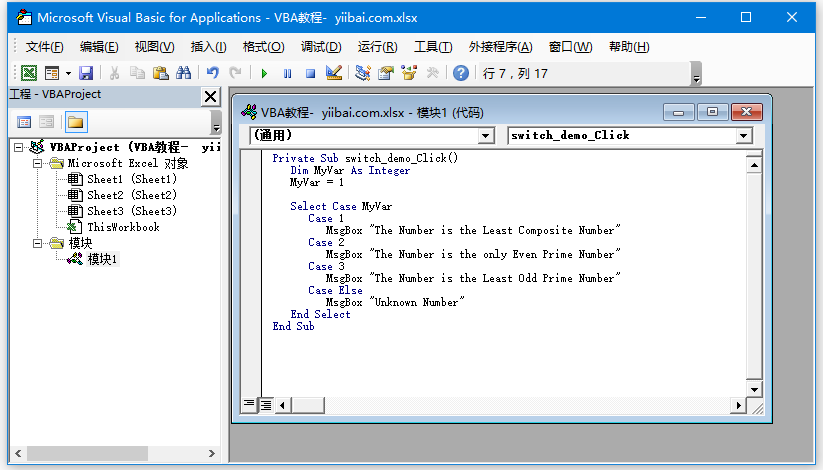Toggle Full Module View in the code window
The width and height of the screenshot is (823, 470).
pos(266,405)
